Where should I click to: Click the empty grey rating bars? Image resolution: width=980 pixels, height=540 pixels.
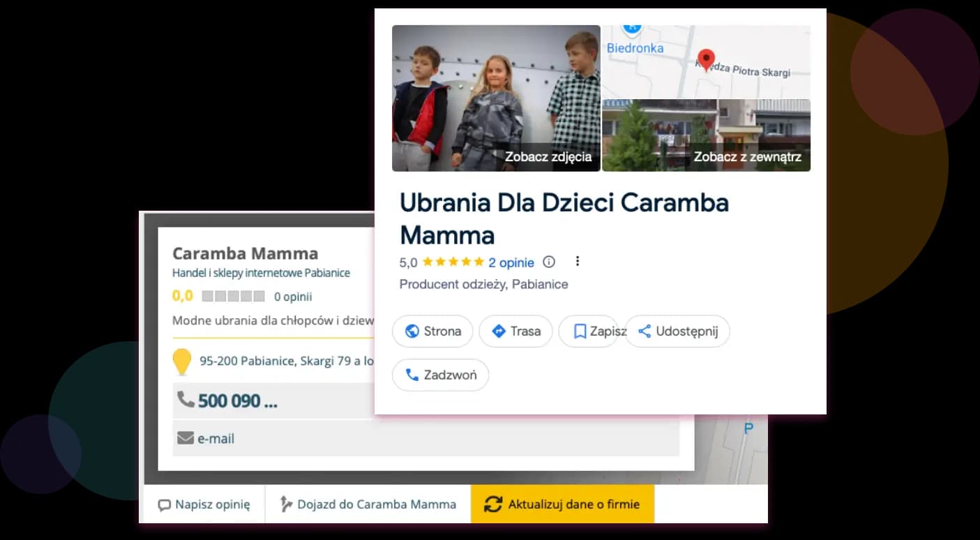click(233, 296)
